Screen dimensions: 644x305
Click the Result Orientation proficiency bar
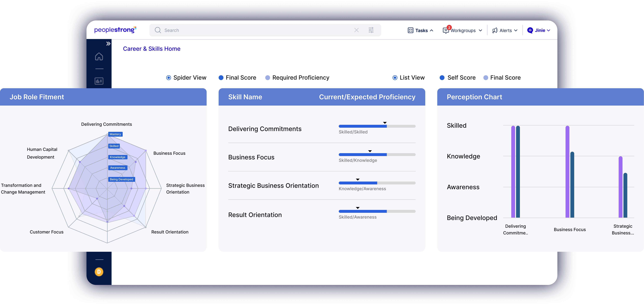[377, 211]
